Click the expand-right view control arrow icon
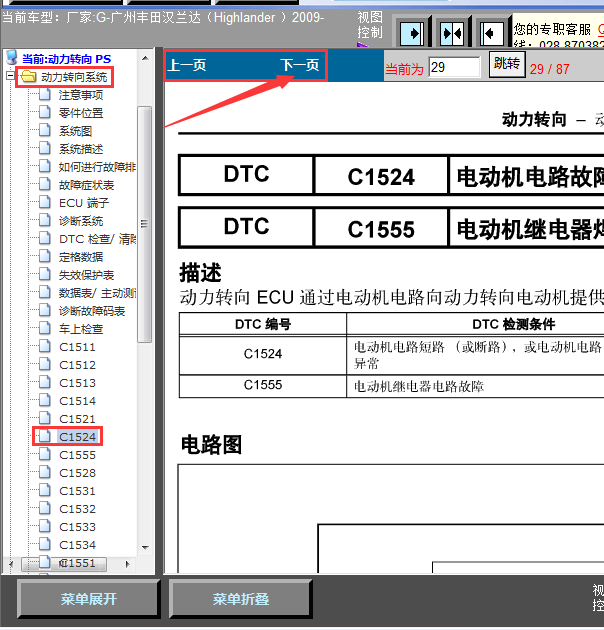 412,33
